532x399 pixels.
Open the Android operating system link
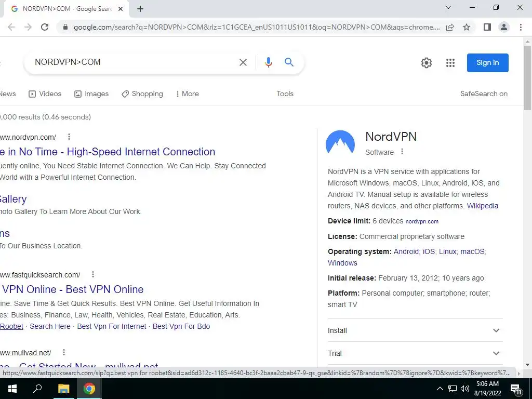(x=406, y=252)
